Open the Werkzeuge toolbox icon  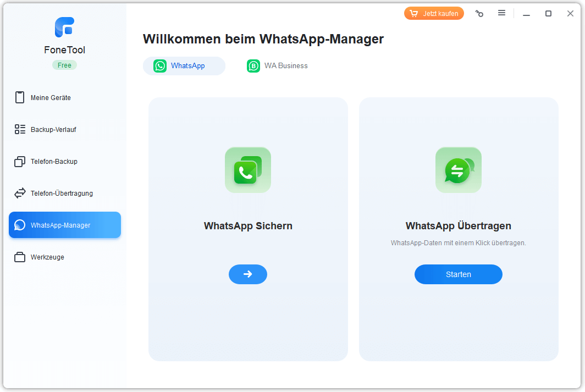20,257
